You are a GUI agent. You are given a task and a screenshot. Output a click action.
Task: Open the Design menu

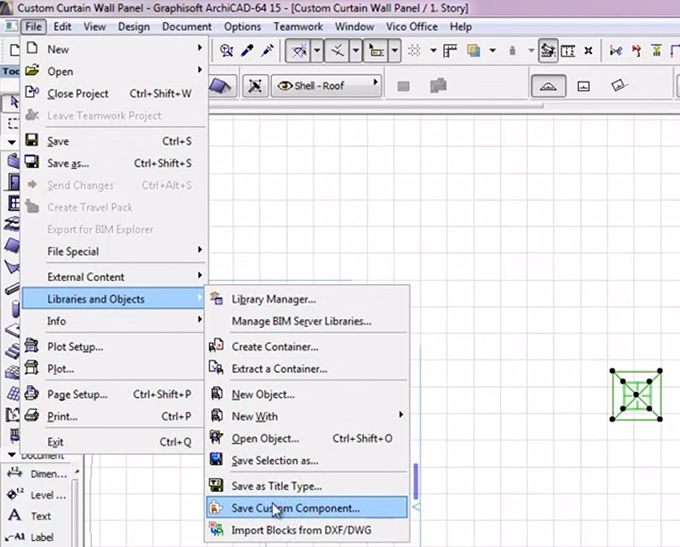(134, 27)
